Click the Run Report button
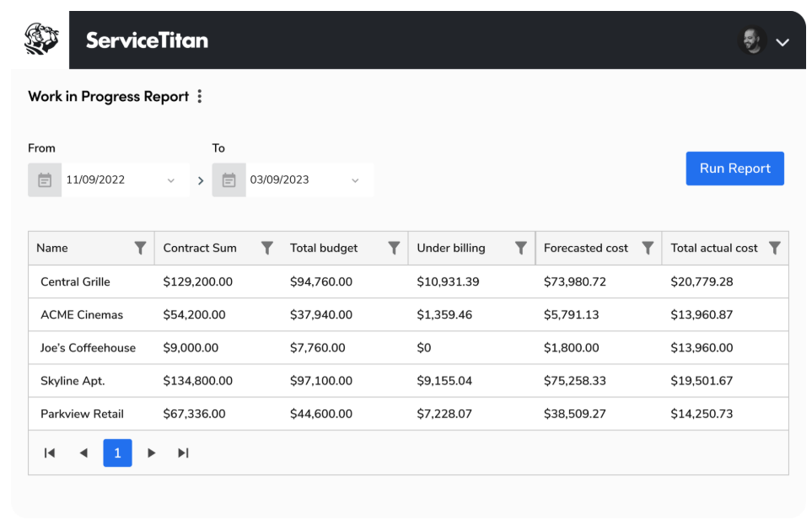Image resolution: width=812 pixels, height=525 pixels. click(x=734, y=169)
